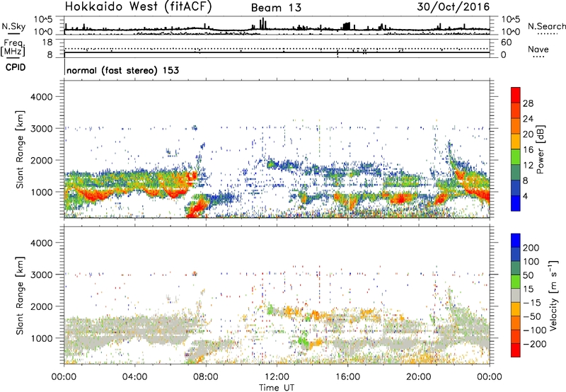Click the '2000' tick on velocity panel
This screenshot has height=392, width=566.
pos(41,306)
